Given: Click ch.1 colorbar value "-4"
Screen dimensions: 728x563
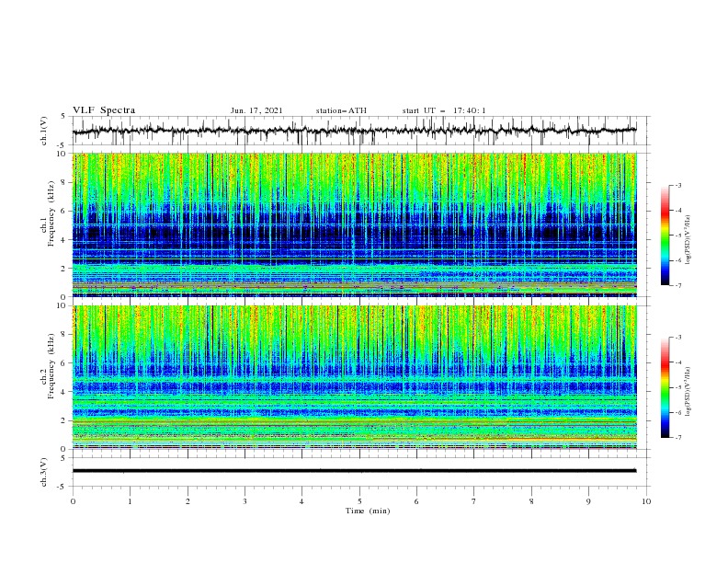Looking at the screenshot, I should [x=678, y=211].
